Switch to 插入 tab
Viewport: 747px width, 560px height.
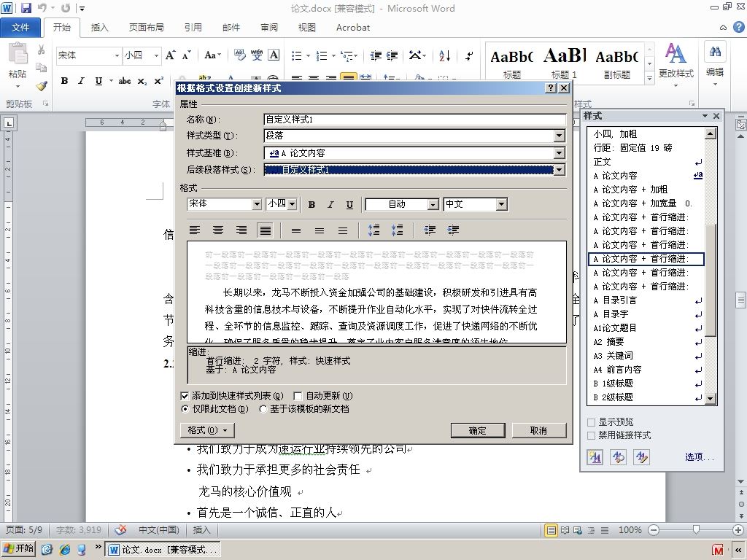click(99, 28)
